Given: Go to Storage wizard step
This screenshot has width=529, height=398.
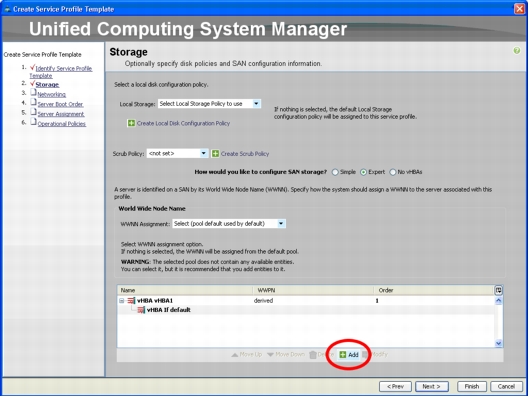Looking at the screenshot, I should [x=47, y=85].
